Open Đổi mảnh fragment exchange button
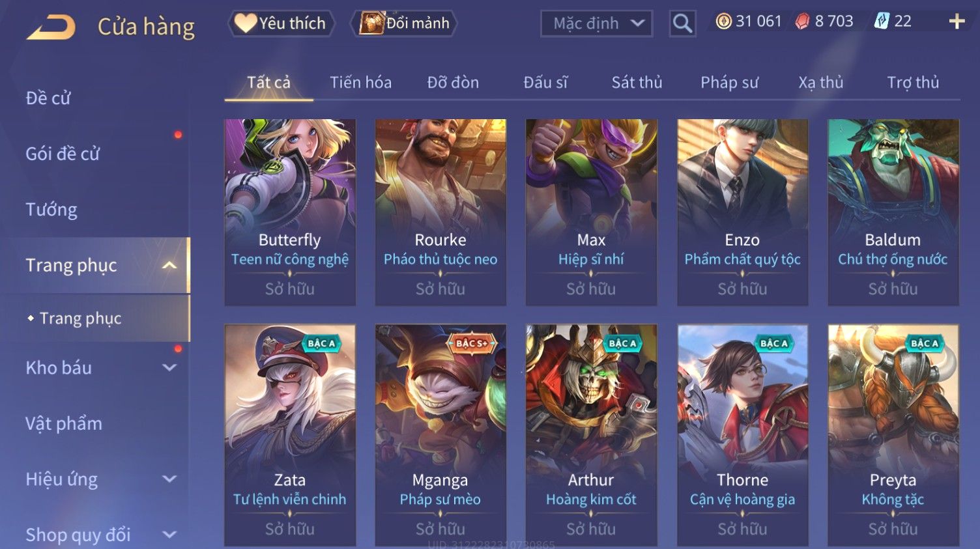 [x=404, y=23]
